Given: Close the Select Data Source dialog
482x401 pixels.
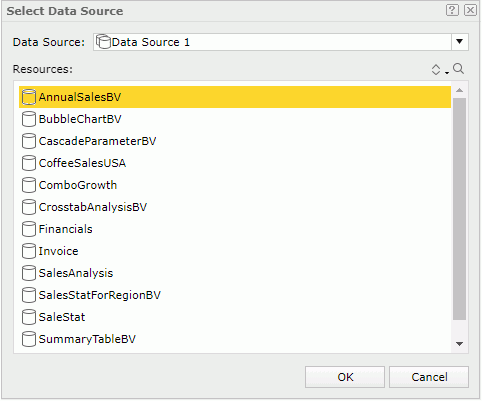Looking at the screenshot, I should (470, 10).
